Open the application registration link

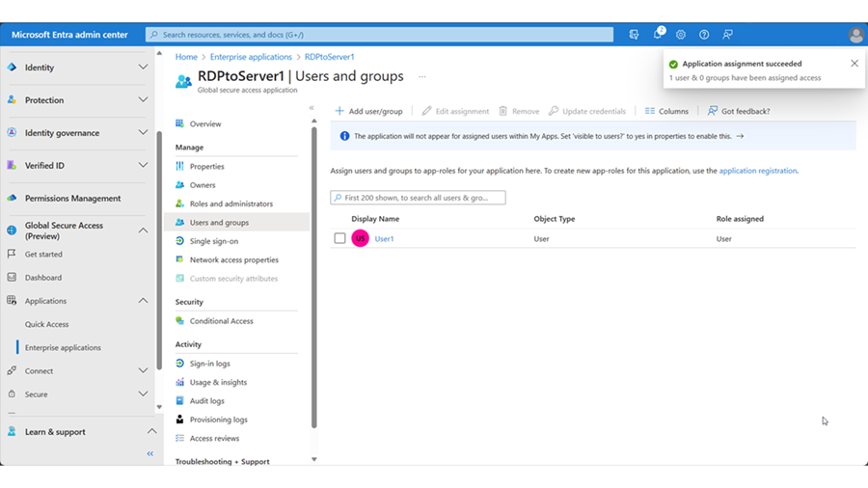pyautogui.click(x=758, y=171)
